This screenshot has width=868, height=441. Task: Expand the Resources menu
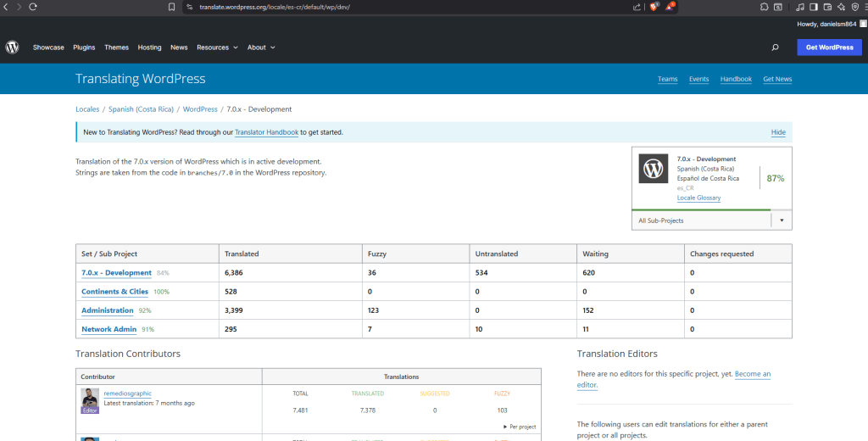coord(217,47)
